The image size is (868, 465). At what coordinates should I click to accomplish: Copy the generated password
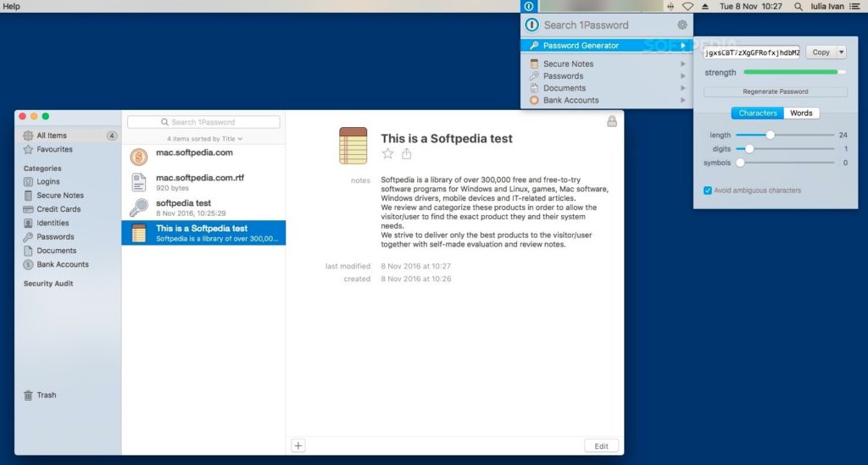point(821,52)
